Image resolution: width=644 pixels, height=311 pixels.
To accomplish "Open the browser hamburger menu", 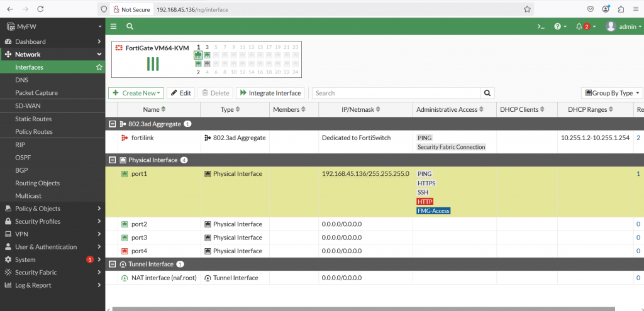I will click(x=636, y=9).
